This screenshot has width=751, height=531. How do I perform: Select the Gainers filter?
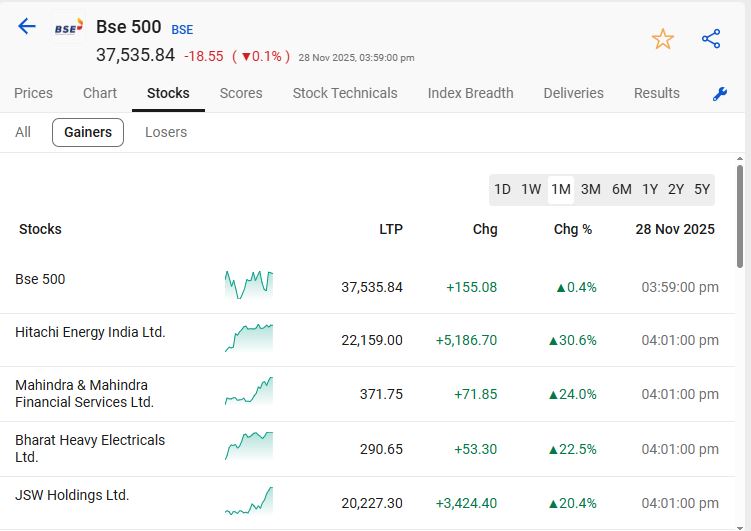[88, 132]
